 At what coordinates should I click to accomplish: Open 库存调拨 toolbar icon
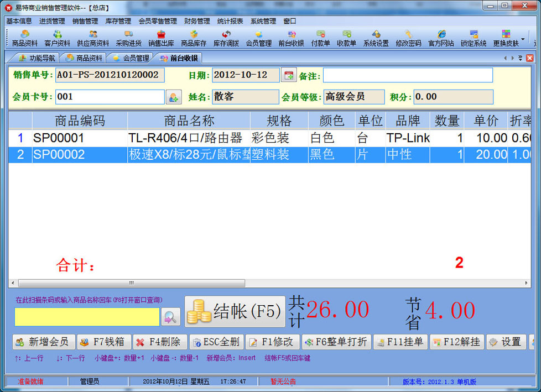[x=226, y=38]
